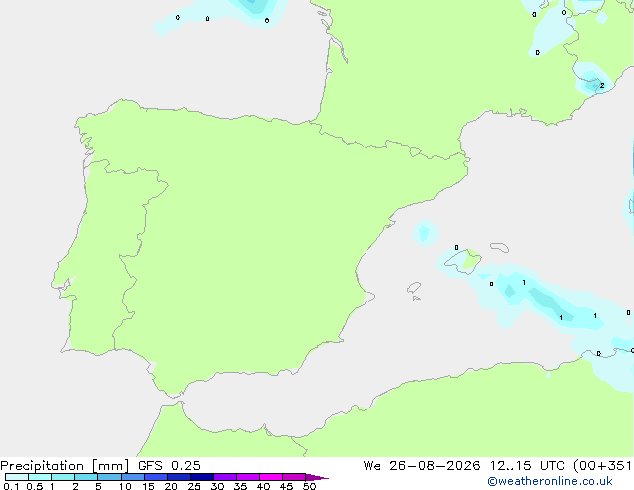Image resolution: width=634 pixels, height=490 pixels.
Task: Click the 5–10 mm legend swatch
Action: pyautogui.click(x=110, y=477)
